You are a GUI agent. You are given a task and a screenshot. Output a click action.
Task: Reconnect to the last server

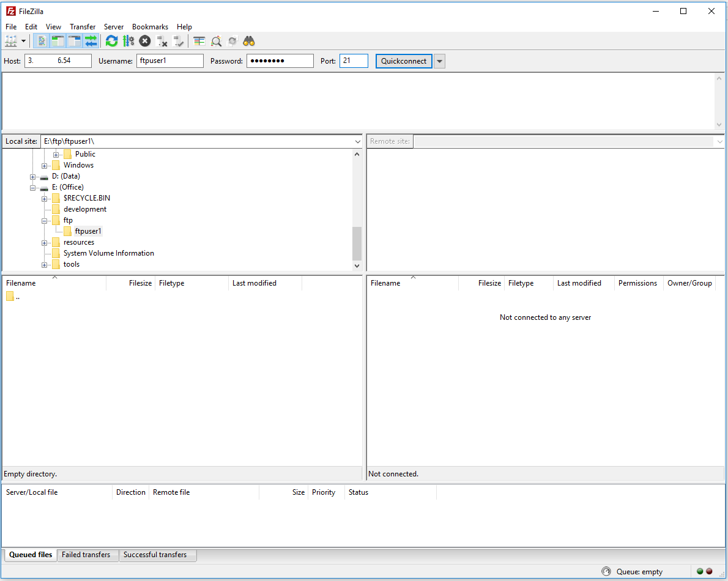pos(178,42)
